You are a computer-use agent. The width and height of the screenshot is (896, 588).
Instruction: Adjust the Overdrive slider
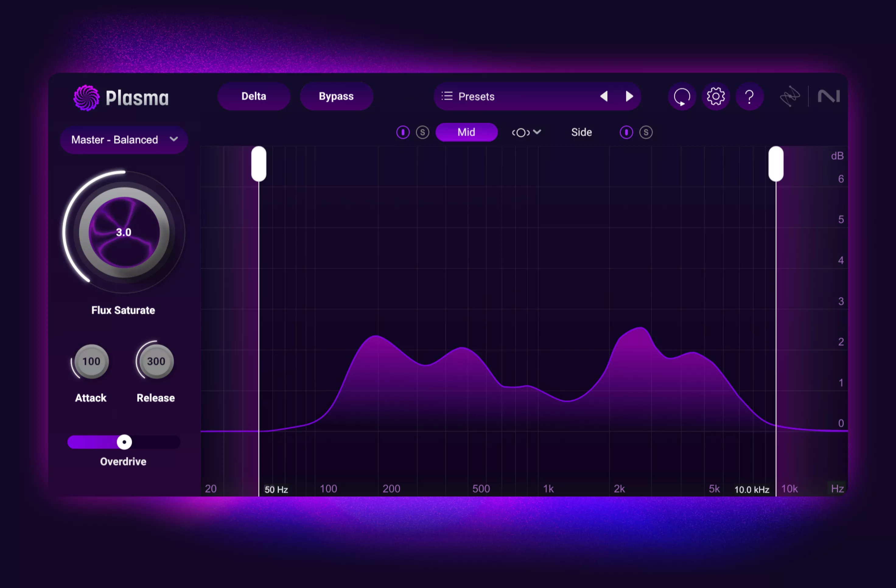124,442
